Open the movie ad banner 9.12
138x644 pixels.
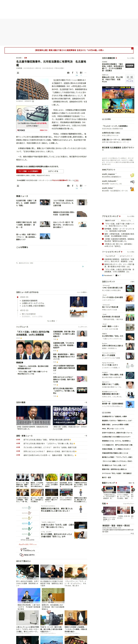118,100
